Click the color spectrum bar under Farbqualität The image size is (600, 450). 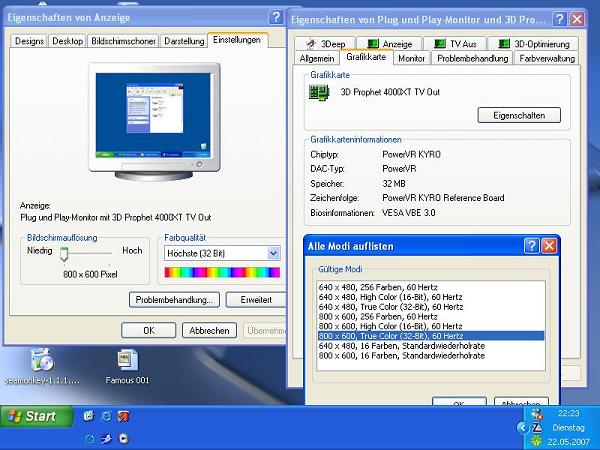(x=222, y=272)
